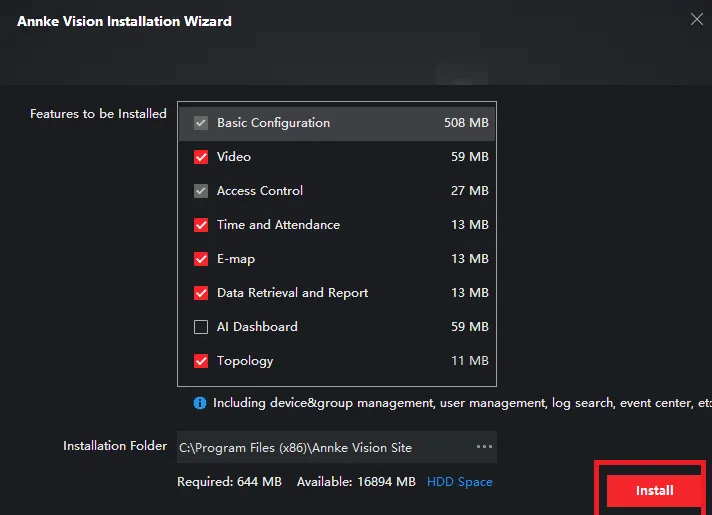Select the Data Retrieval and Report label
712x515 pixels.
292,293
